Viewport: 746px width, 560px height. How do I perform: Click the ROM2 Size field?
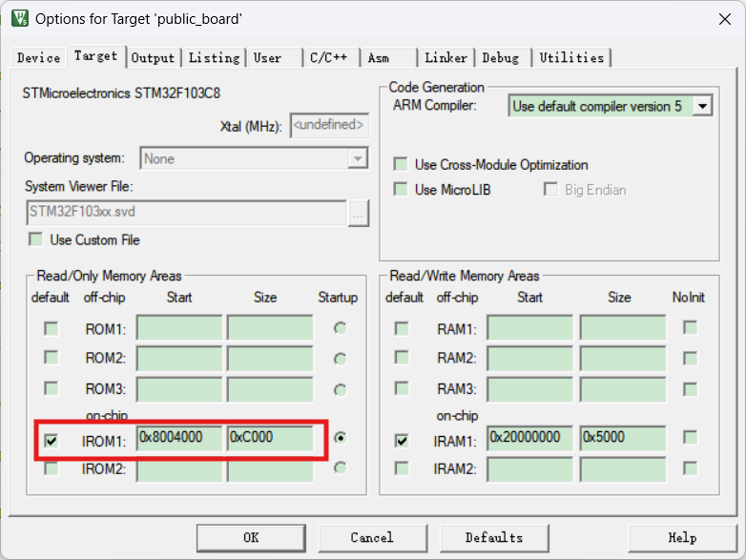click(x=270, y=359)
